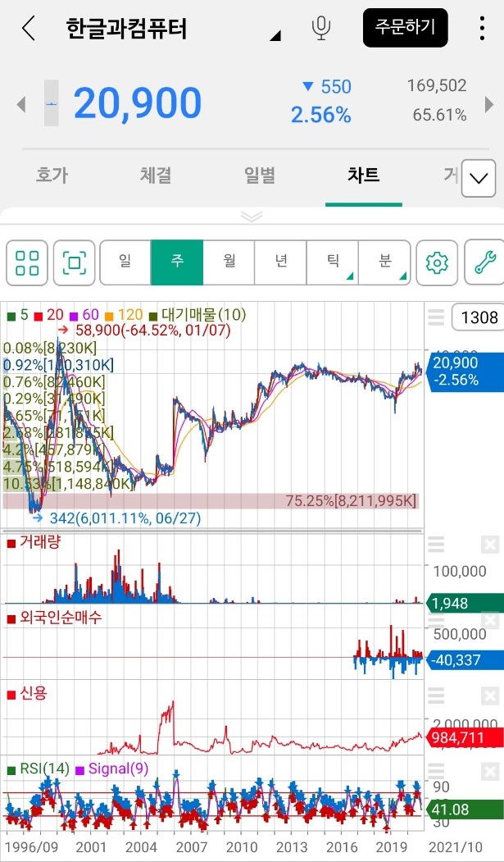Screen dimensions: 504x862
Task: Close the RSI indicator panel
Action: (489, 772)
